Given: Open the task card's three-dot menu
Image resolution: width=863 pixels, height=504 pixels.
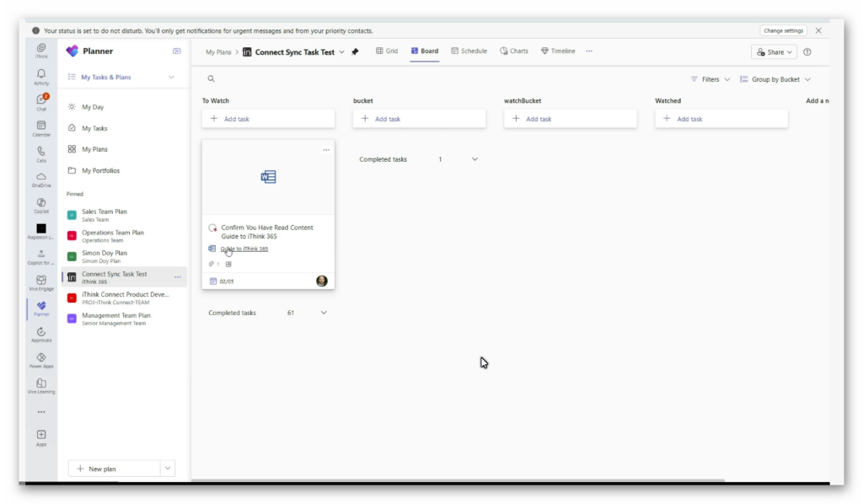Looking at the screenshot, I should coord(326,150).
